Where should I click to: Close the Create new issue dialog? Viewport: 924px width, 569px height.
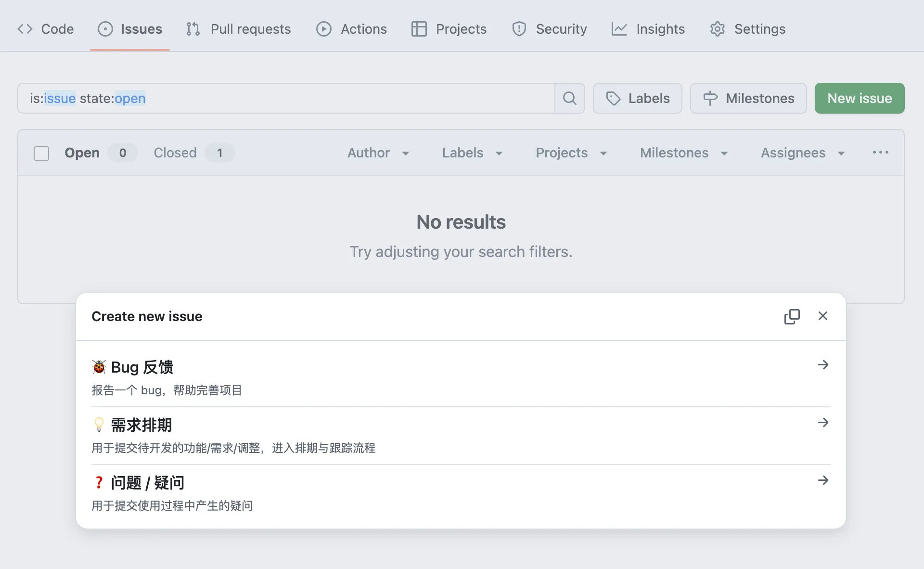(x=823, y=316)
